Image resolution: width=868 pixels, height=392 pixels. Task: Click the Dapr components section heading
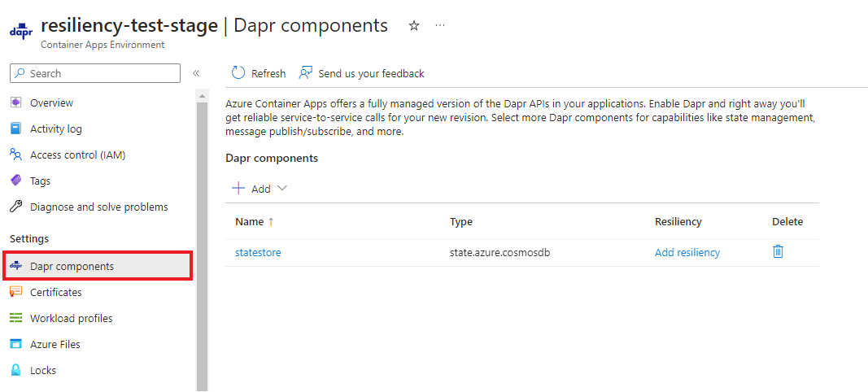point(272,159)
